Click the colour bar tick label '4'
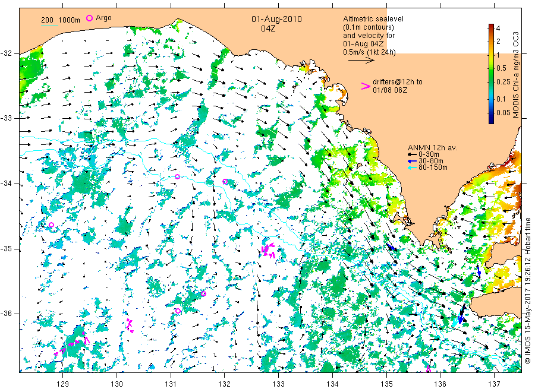 (x=498, y=29)
